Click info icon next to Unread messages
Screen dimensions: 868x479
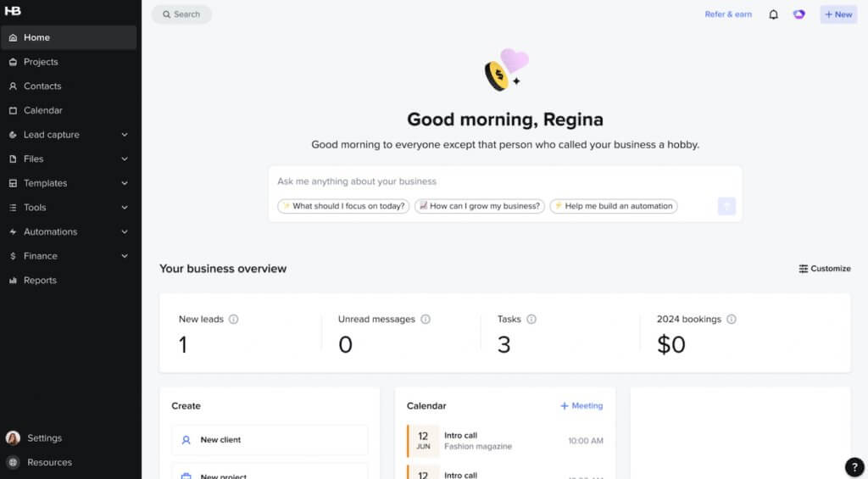pos(426,319)
